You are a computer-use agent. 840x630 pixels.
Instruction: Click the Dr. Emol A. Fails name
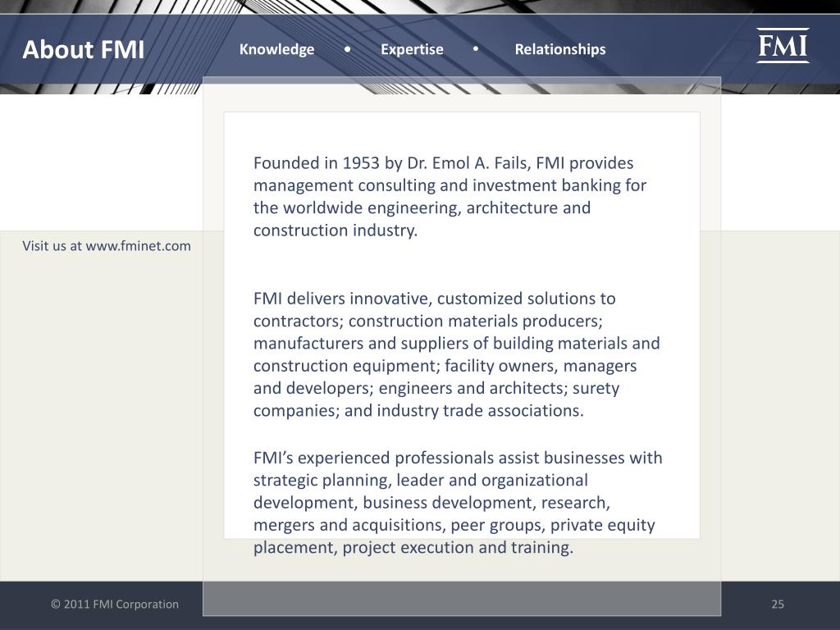pos(468,163)
